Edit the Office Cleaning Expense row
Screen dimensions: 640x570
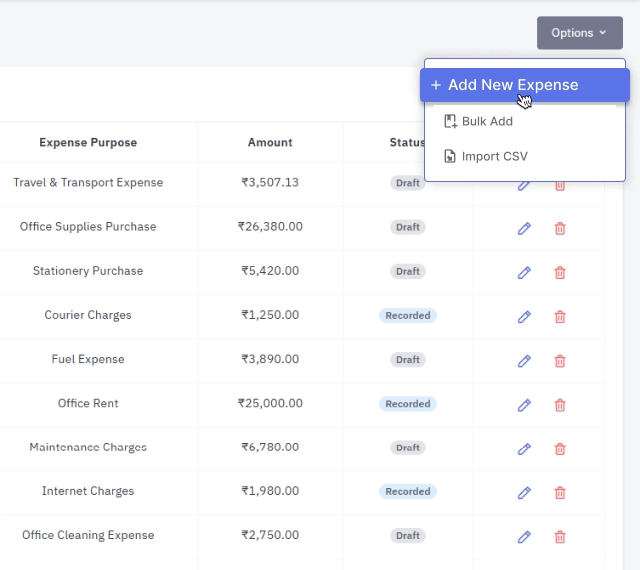524,537
